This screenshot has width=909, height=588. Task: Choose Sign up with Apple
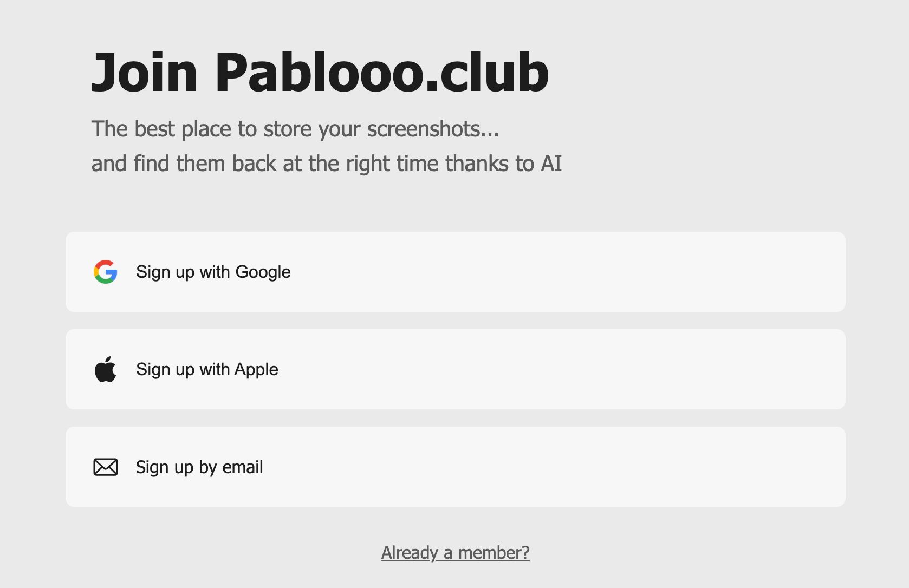455,369
